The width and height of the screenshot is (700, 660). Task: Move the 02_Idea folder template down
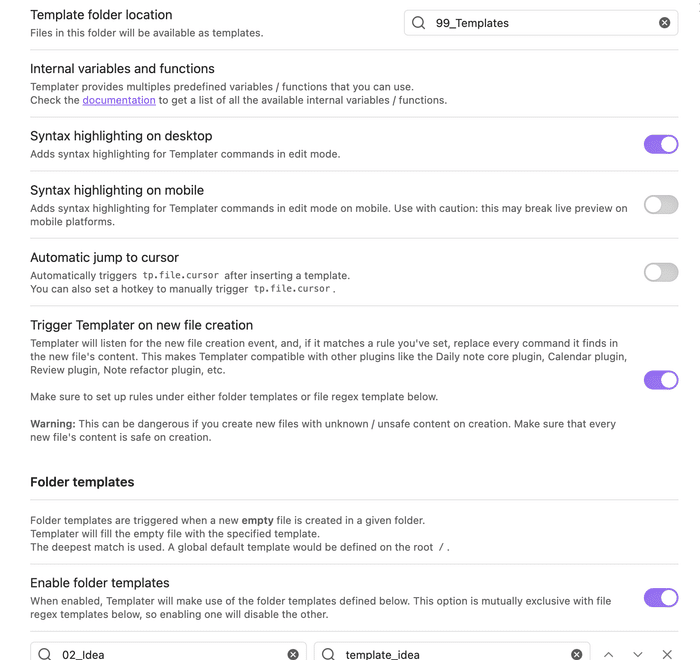pos(638,654)
